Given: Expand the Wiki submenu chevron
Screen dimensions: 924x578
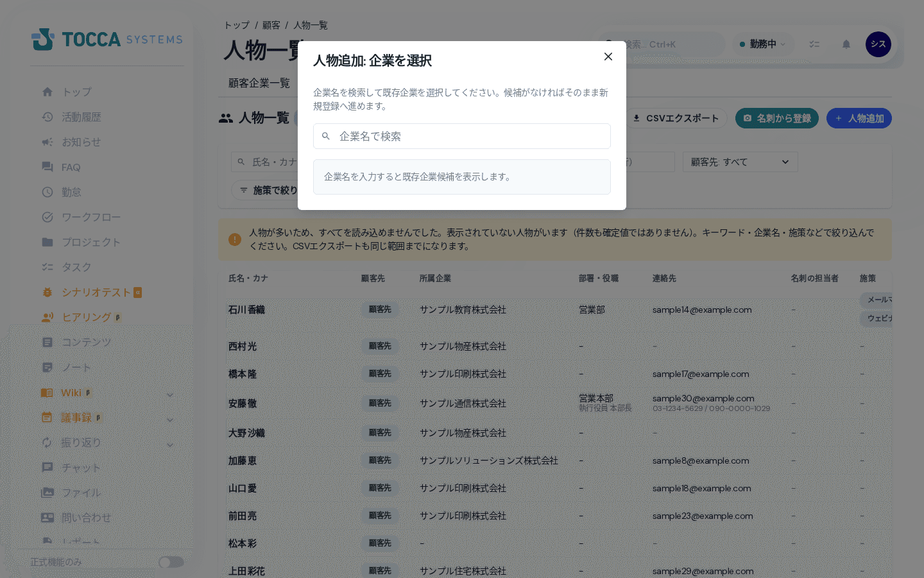Looking at the screenshot, I should (x=170, y=394).
